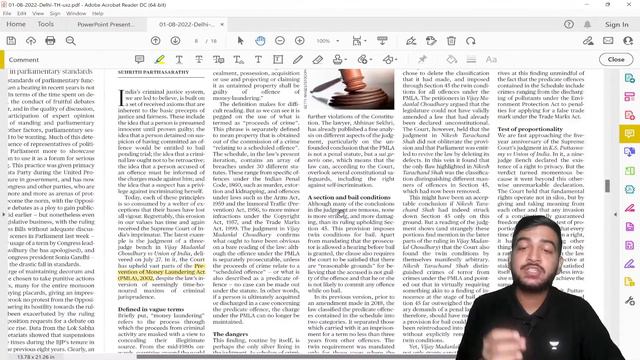Click the sign document pen icon
Screen dimensions: 640x360
pyautogui.click(x=411, y=41)
